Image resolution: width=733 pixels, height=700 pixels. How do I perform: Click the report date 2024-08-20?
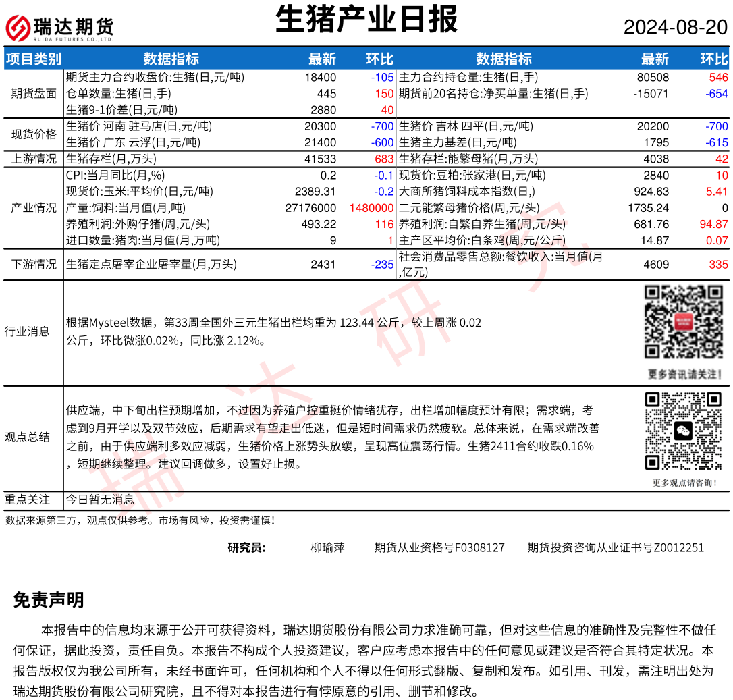click(675, 28)
